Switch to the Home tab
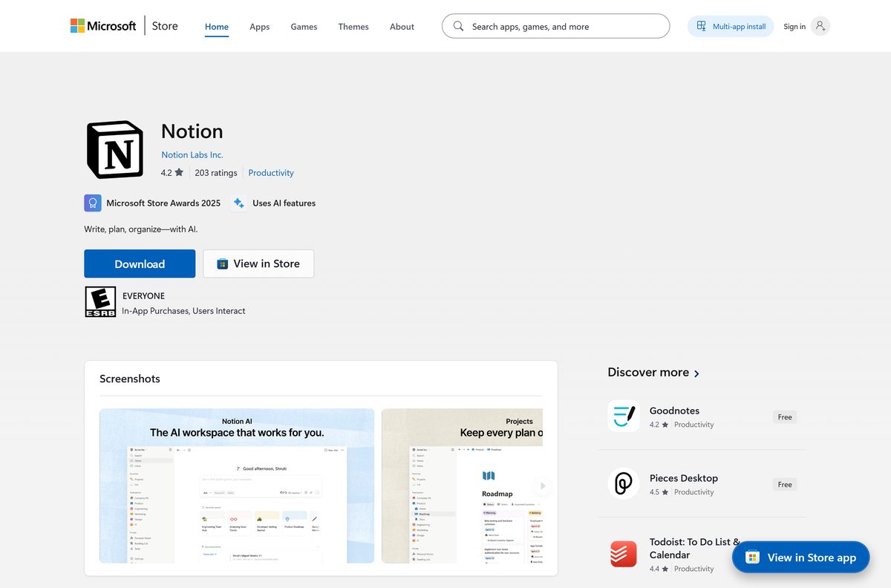The image size is (891, 588). point(217,27)
